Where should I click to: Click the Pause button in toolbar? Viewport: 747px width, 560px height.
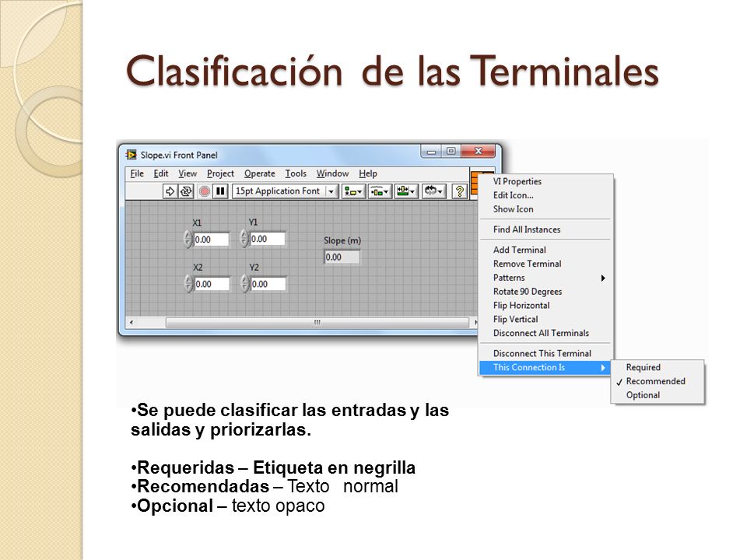220,191
